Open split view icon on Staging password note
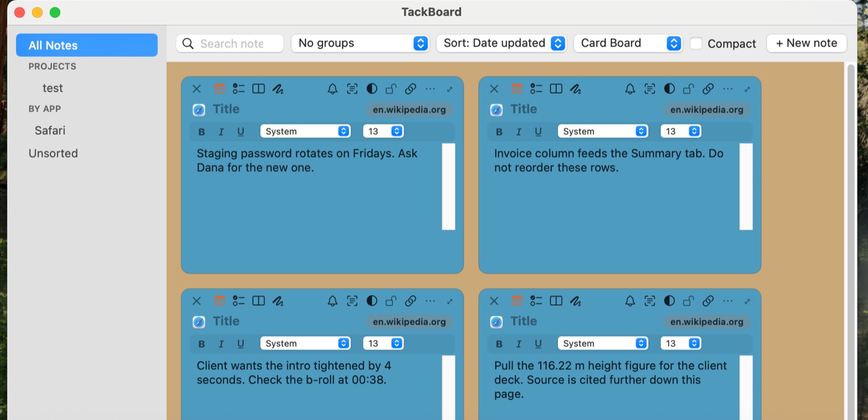Screen dimensions: 868x420 point(259,89)
